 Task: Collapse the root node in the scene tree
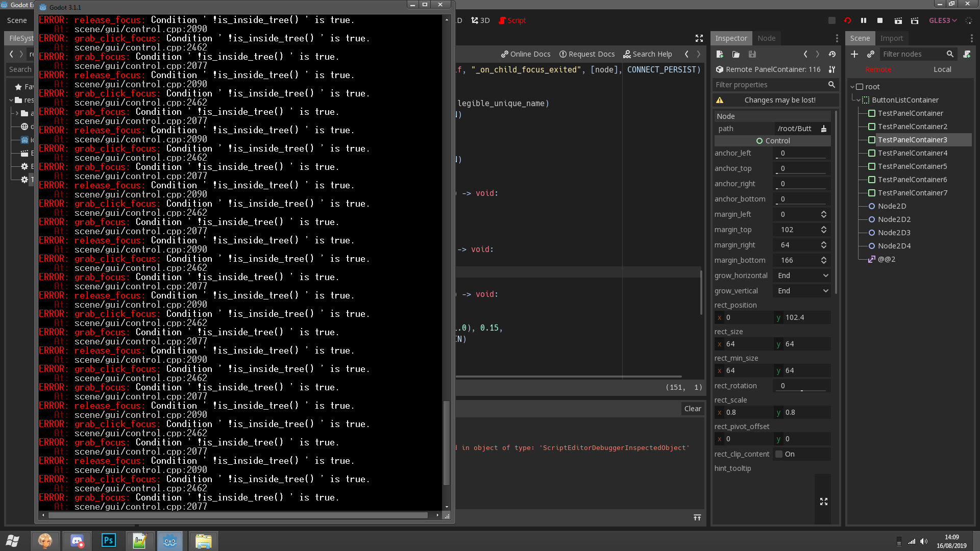pyautogui.click(x=852, y=86)
